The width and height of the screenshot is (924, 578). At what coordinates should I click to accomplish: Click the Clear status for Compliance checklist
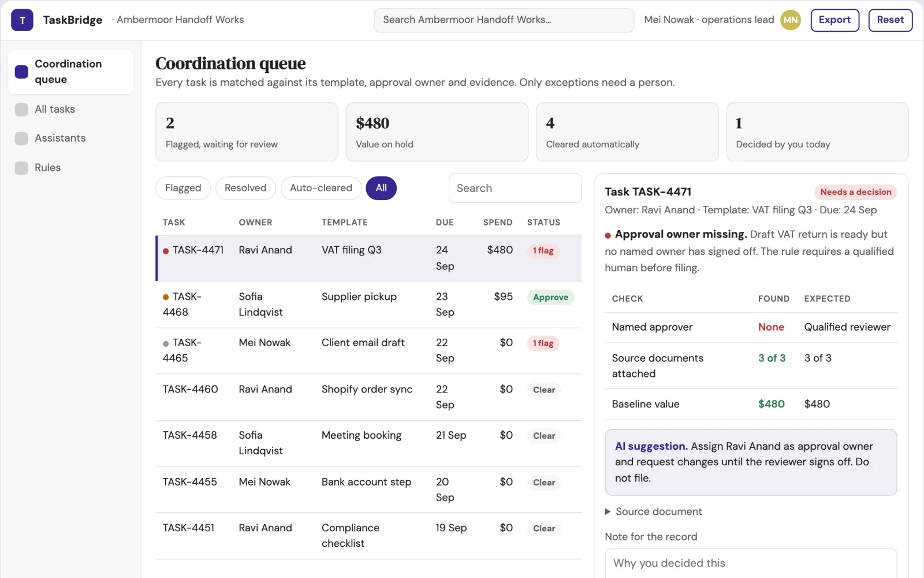tap(544, 528)
